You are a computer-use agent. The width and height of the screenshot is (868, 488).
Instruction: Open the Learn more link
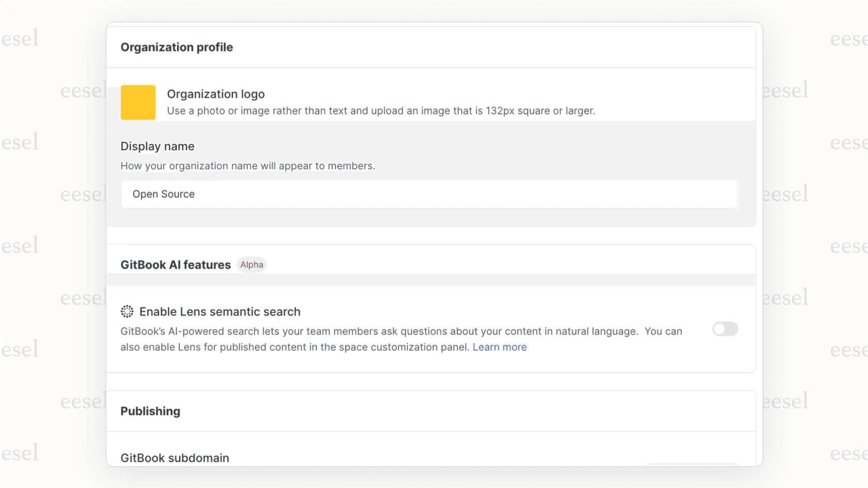[x=499, y=347]
